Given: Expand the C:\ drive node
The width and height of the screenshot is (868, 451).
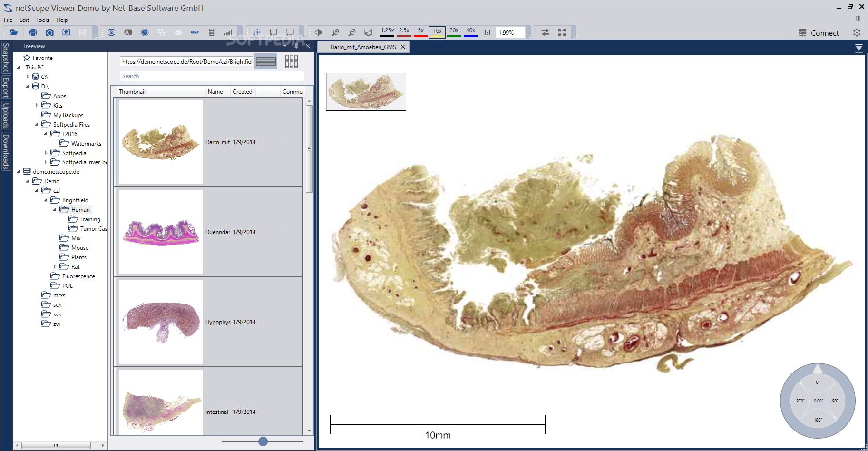Looking at the screenshot, I should click(x=28, y=77).
